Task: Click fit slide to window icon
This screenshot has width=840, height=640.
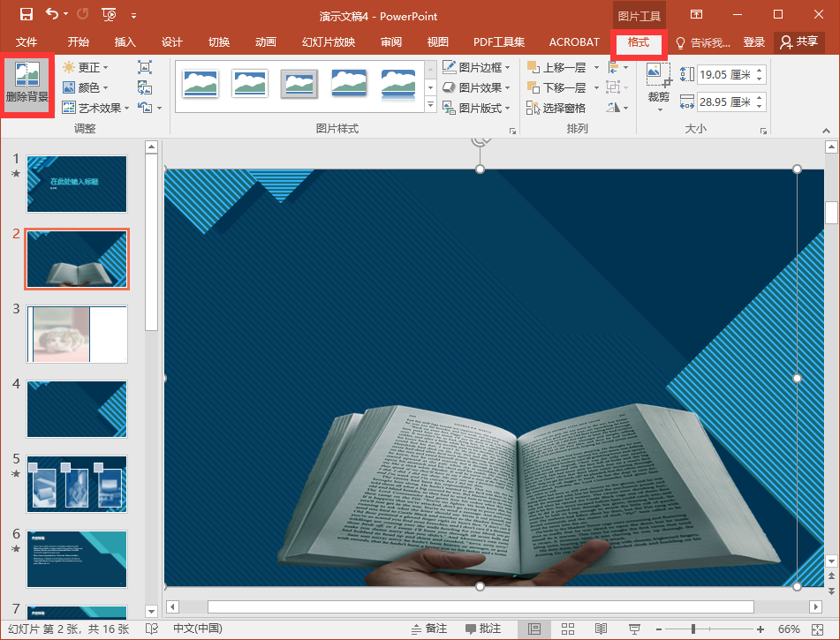Action: click(x=819, y=629)
